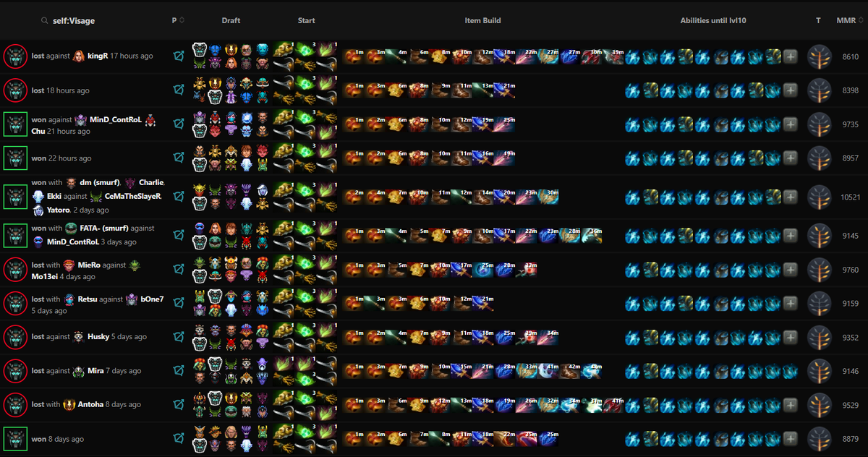Click the Item Build column header
This screenshot has height=457, width=868.
pyautogui.click(x=482, y=21)
